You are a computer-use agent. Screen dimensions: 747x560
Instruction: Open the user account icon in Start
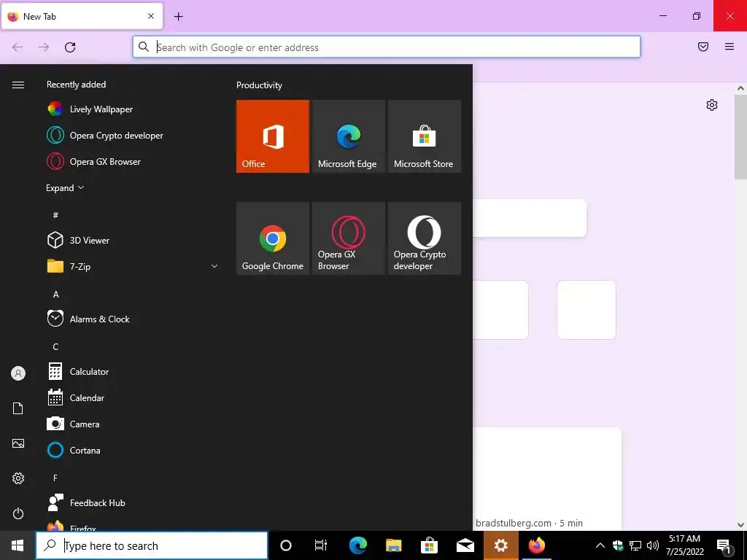(18, 373)
